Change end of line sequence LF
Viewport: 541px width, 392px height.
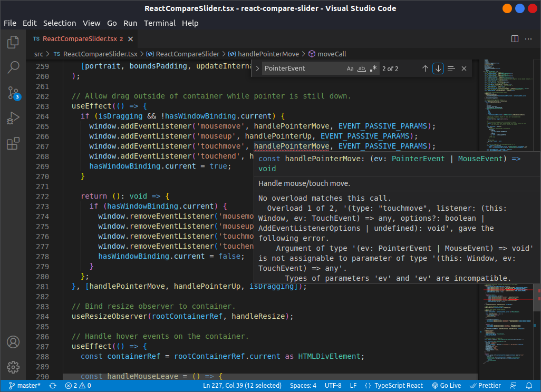click(353, 386)
